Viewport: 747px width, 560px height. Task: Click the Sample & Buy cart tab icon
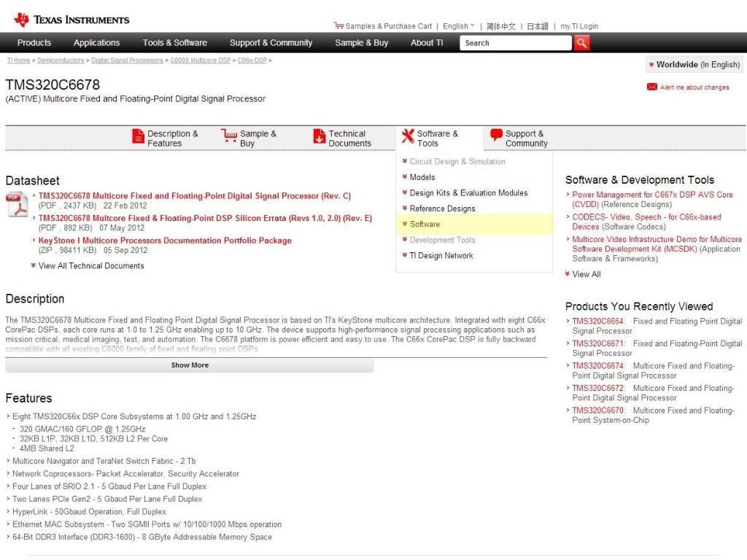click(x=229, y=136)
